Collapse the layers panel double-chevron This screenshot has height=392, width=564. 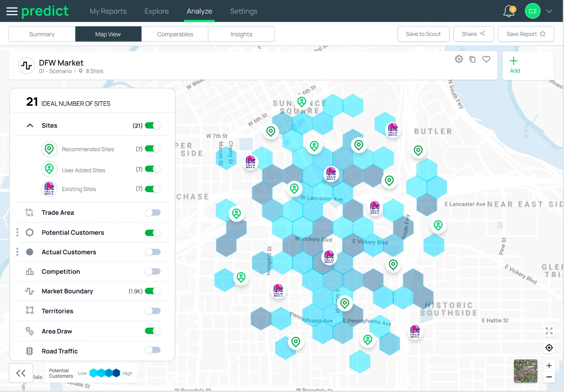click(21, 373)
